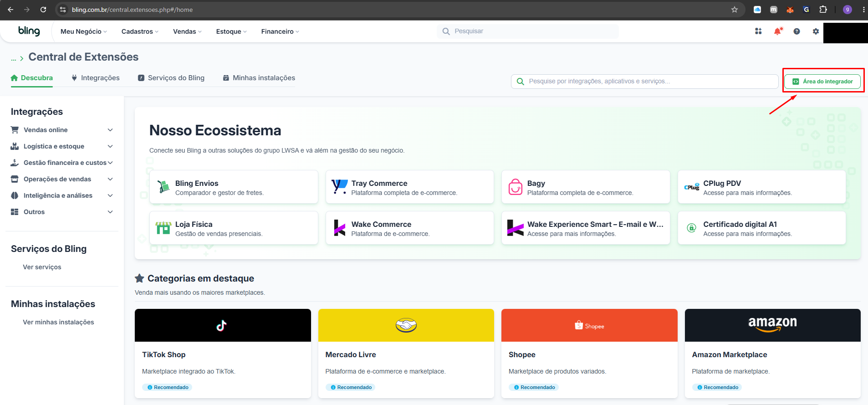Screen dimensions: 868x405
Task: Click the Categorias em destaque star icon
Action: tap(139, 278)
